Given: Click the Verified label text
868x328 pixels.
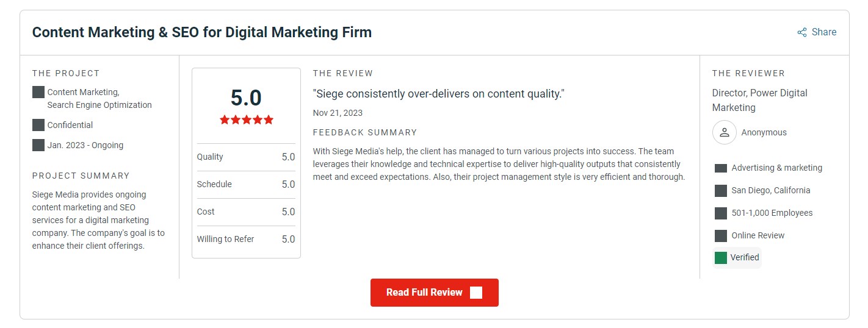Looking at the screenshot, I should (x=745, y=257).
